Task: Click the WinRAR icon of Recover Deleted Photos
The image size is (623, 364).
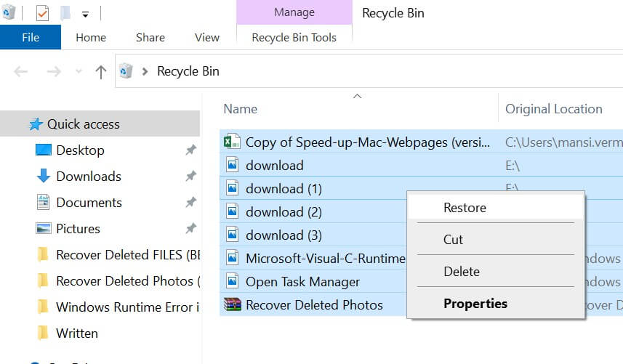Action: pos(233,304)
